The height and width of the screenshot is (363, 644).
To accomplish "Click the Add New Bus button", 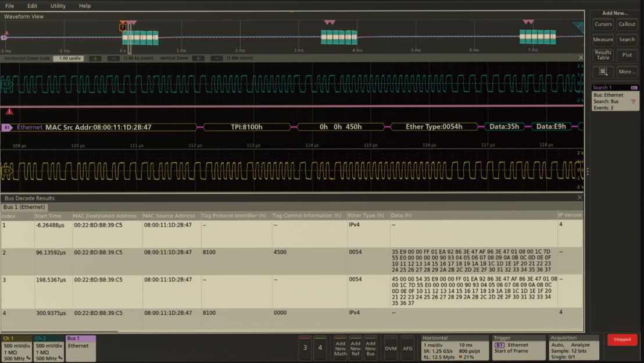I will pyautogui.click(x=370, y=347).
